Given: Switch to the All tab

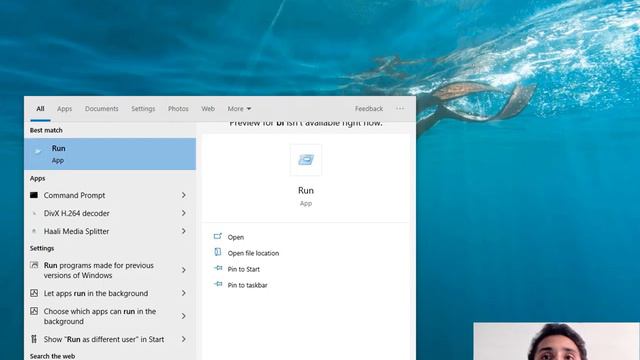Looking at the screenshot, I should [x=40, y=109].
